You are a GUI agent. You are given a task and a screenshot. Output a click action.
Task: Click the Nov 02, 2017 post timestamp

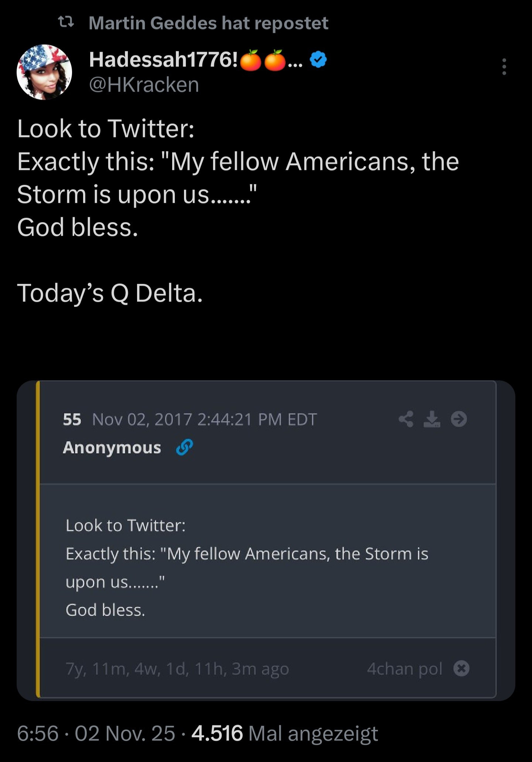tap(204, 419)
